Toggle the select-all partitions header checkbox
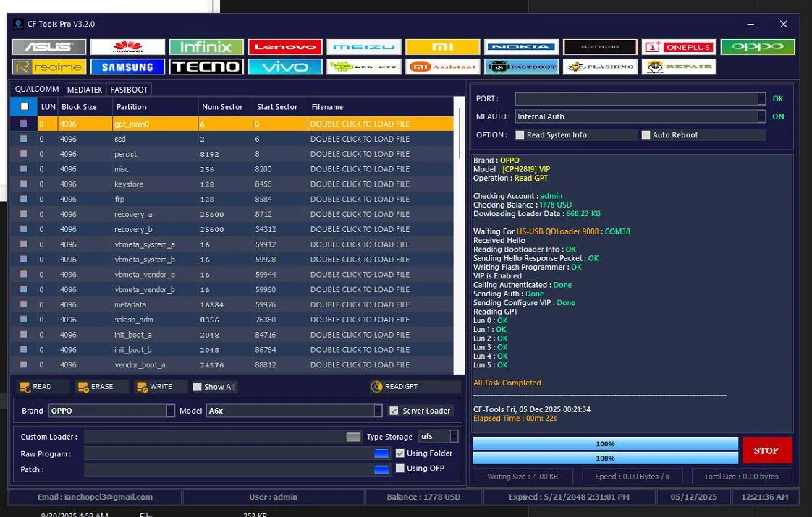This screenshot has width=812, height=517. (25, 106)
